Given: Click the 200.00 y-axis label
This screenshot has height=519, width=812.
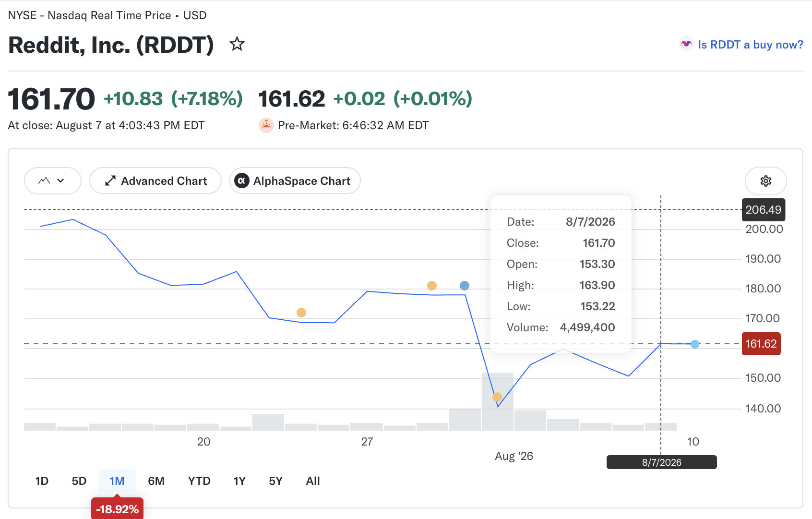Looking at the screenshot, I should point(764,229).
